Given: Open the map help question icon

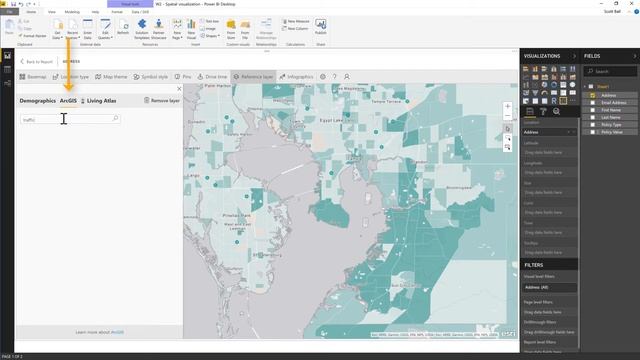Looking at the screenshot, I should click(334, 77).
